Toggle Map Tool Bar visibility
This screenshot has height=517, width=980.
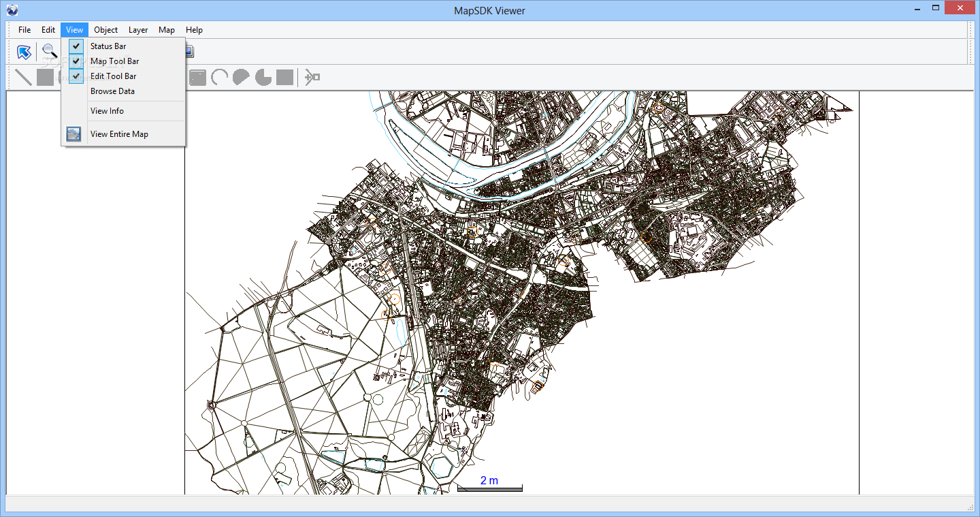click(x=123, y=61)
